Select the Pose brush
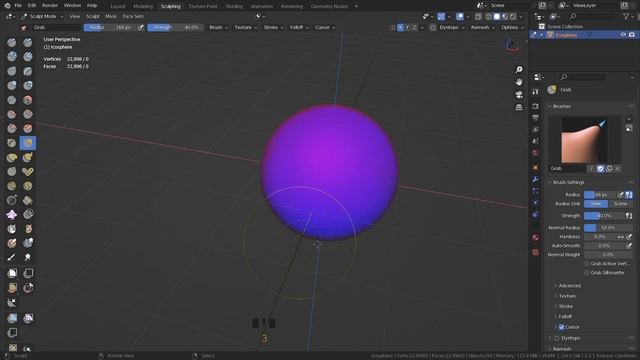This screenshot has height=360, width=640. tap(28, 172)
